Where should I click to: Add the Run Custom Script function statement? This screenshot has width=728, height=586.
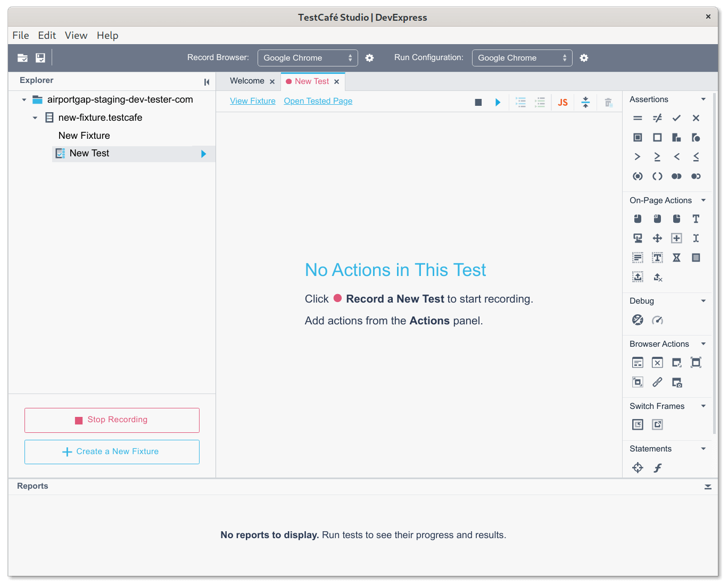[x=657, y=467]
